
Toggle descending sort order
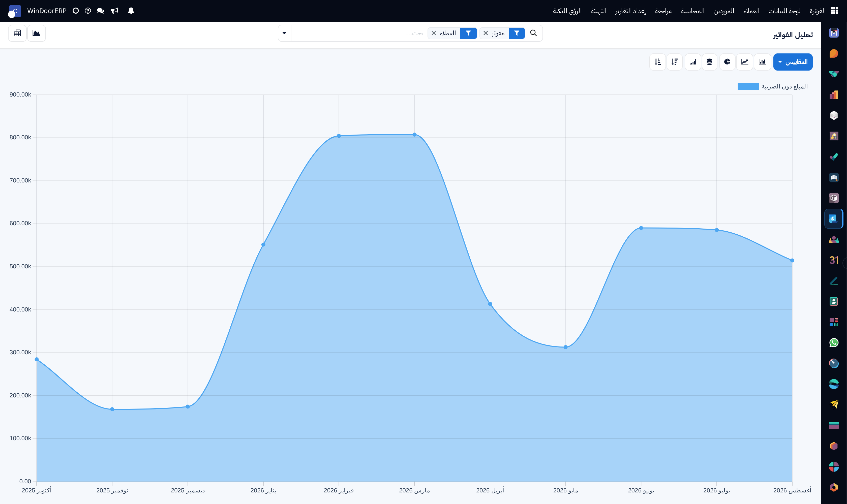tap(674, 62)
